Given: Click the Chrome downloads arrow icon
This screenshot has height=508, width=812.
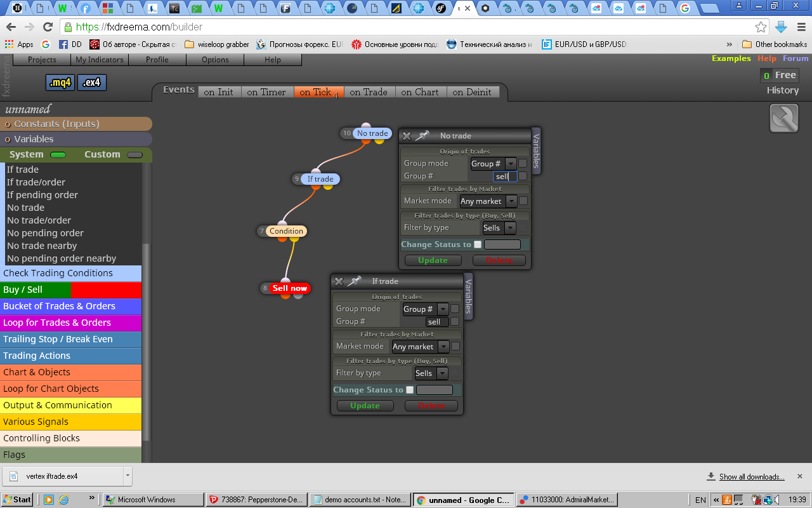Looking at the screenshot, I should click(x=782, y=27).
